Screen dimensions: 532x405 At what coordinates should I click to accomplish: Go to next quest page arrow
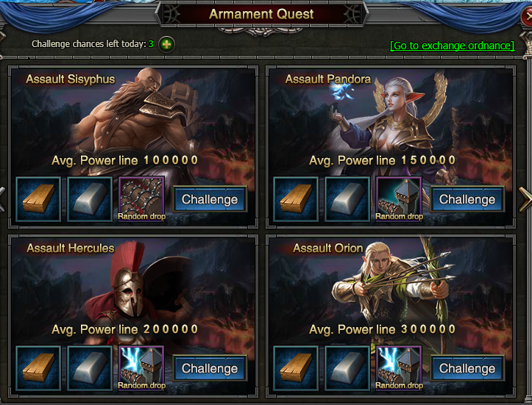click(x=525, y=199)
